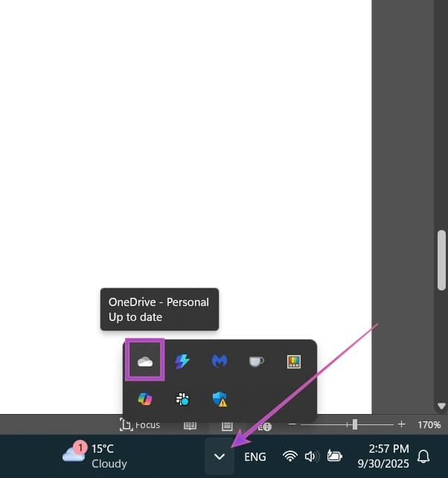
Task: Open Windows Security shield with warning
Action: (219, 399)
